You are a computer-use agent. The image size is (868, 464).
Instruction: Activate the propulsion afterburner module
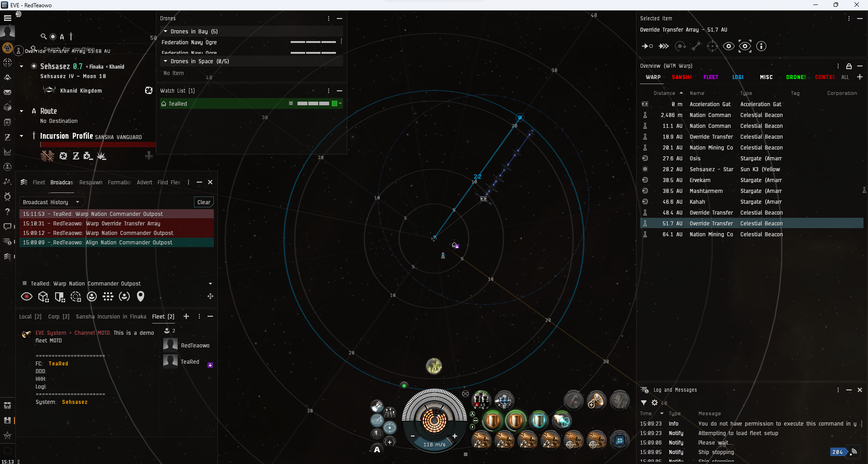(x=562, y=421)
